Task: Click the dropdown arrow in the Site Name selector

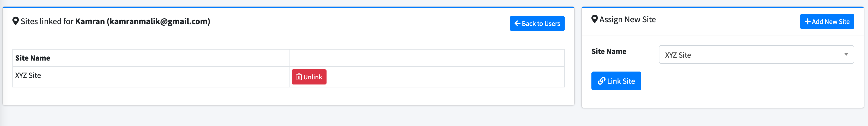Action: 846,55
